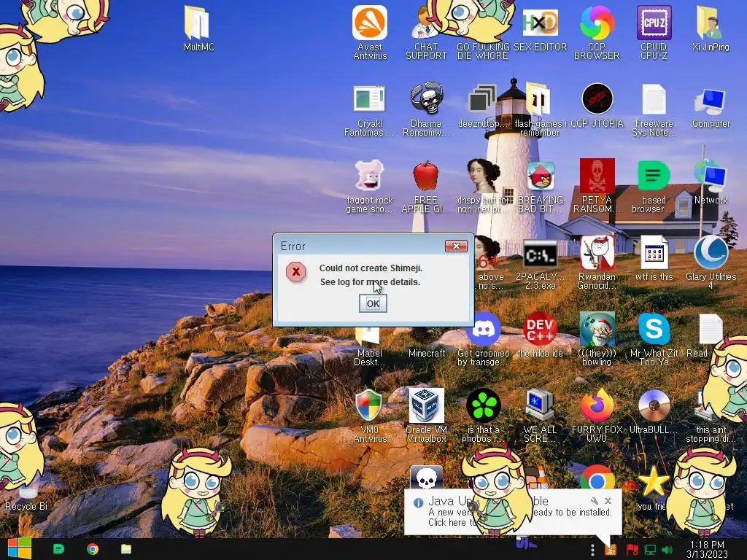Open File Explorer from the taskbar
The width and height of the screenshot is (747, 560).
point(125,549)
